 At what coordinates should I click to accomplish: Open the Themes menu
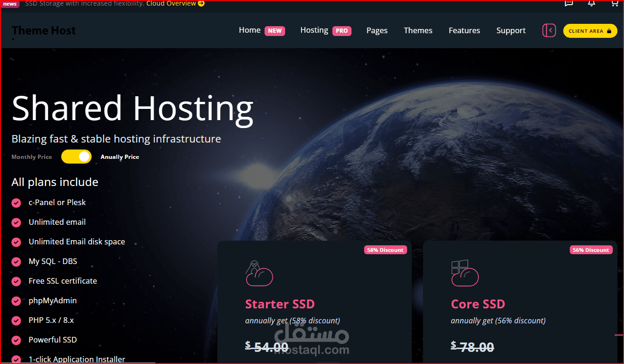(418, 30)
